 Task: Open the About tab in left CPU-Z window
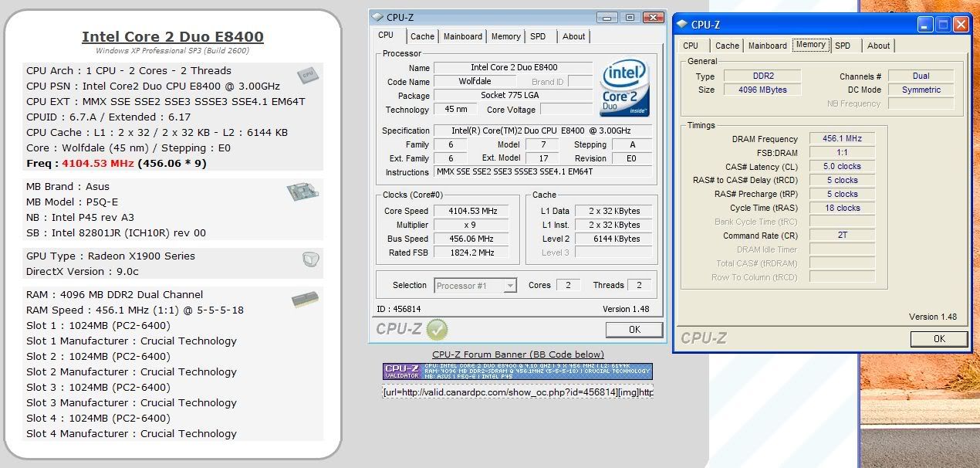click(573, 36)
